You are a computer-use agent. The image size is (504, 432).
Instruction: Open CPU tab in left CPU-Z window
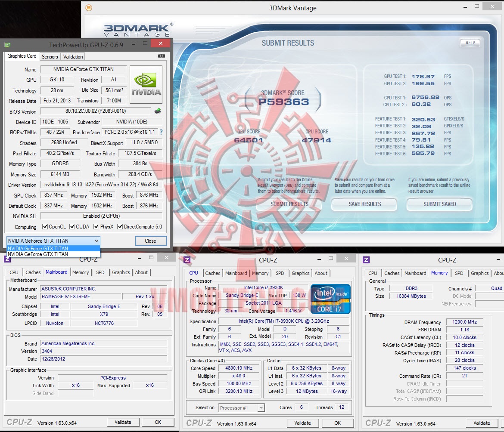click(14, 272)
